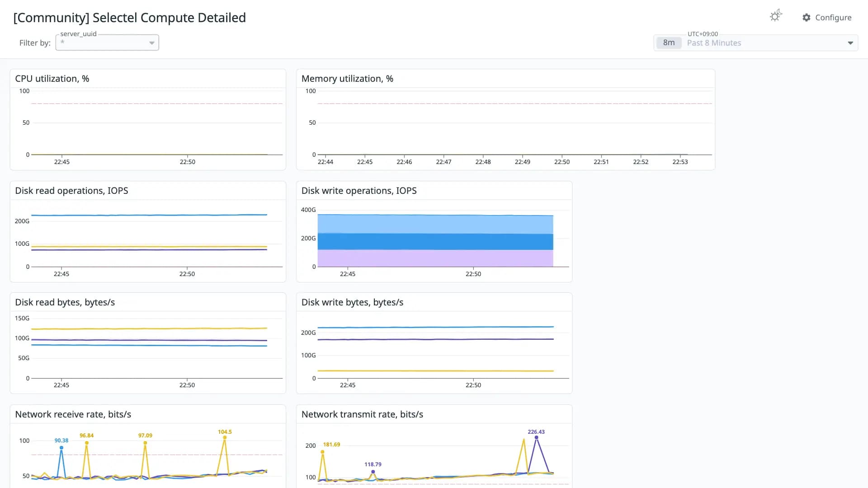
Task: Click the Disk read operations, IOPS title
Action: (x=71, y=191)
